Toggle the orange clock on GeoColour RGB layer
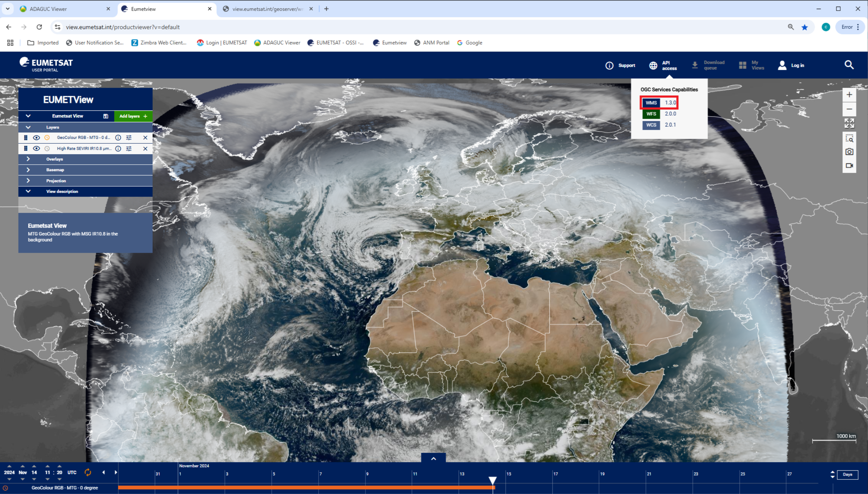 coord(47,137)
